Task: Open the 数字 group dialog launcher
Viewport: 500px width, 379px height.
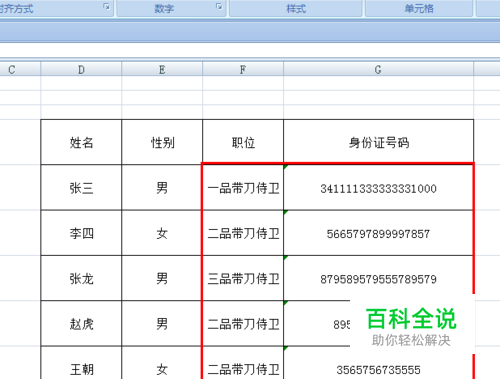Action: 219,6
